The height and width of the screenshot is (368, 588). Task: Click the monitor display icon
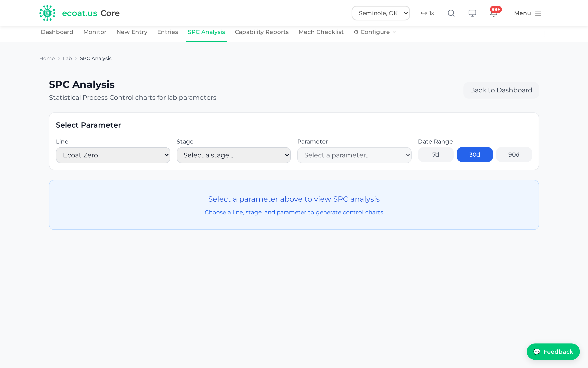pyautogui.click(x=472, y=13)
